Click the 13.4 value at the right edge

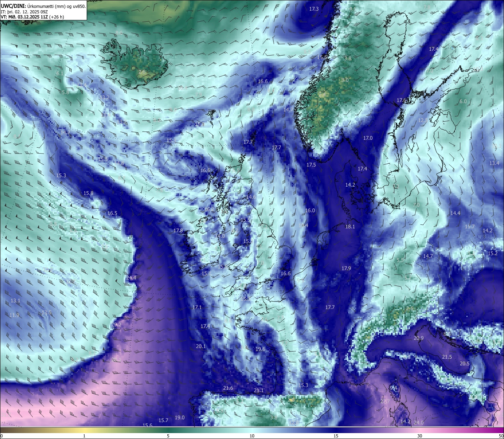[x=494, y=163]
